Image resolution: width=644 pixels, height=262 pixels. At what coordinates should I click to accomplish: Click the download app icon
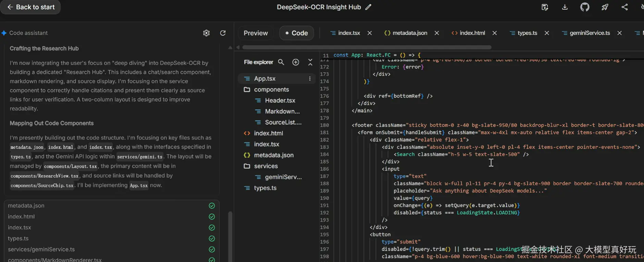[x=565, y=7]
